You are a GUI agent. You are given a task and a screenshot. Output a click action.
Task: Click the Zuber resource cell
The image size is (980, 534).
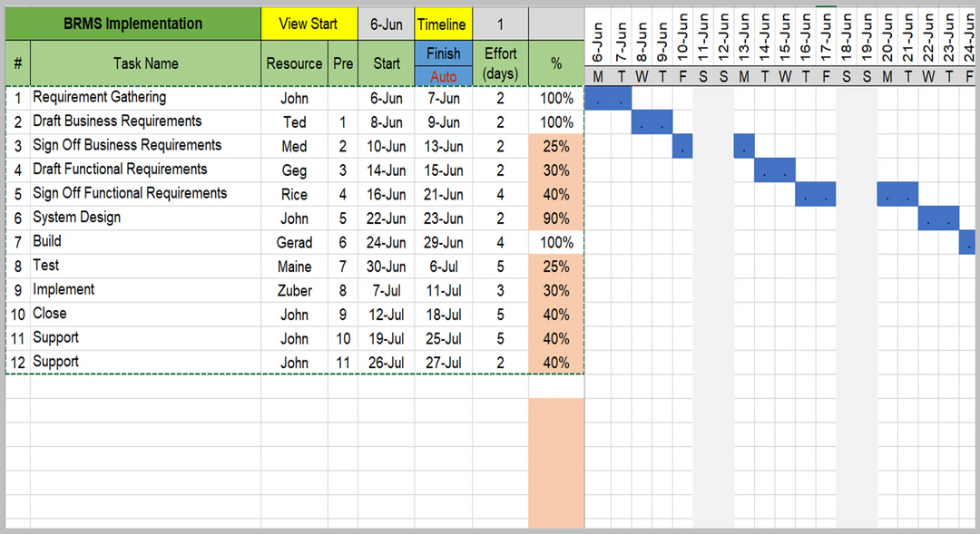pos(294,291)
